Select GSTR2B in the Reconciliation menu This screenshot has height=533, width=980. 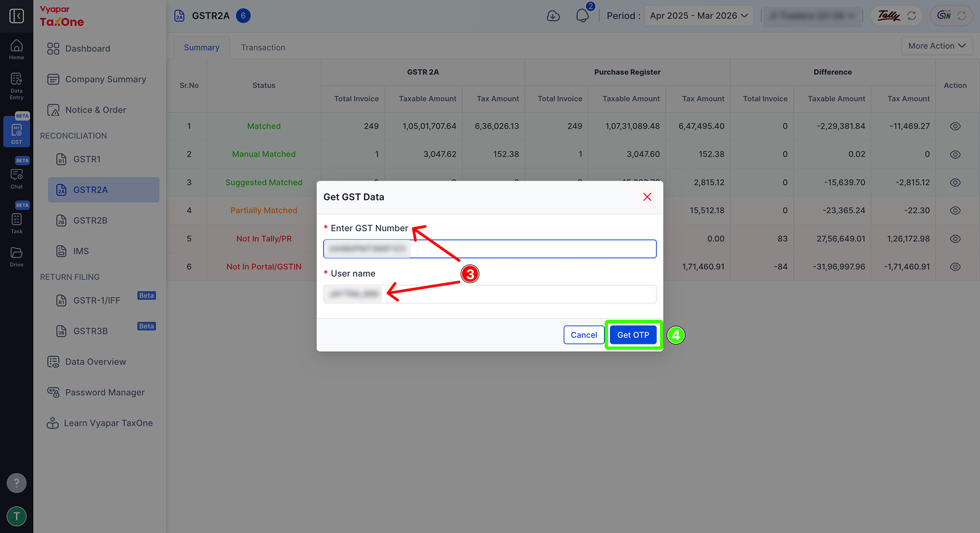pos(90,221)
